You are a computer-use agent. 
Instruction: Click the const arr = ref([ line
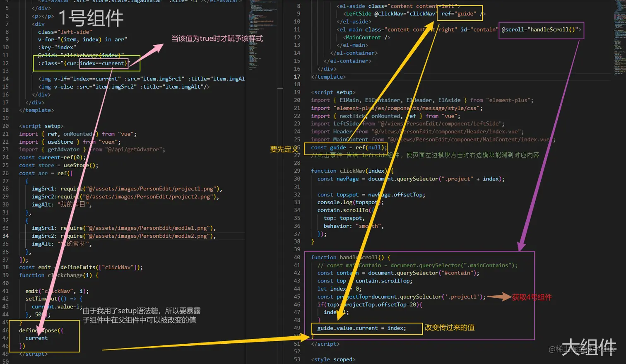click(x=46, y=173)
